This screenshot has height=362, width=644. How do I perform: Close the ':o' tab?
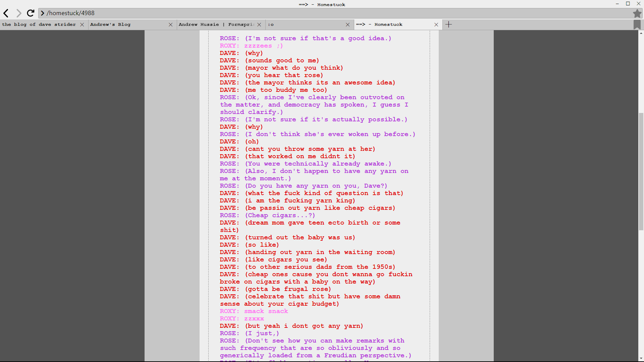coord(348,24)
